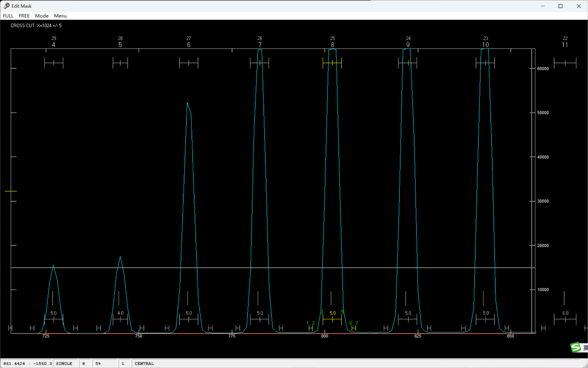Click the top aperture bracket under order 4

click(54, 63)
